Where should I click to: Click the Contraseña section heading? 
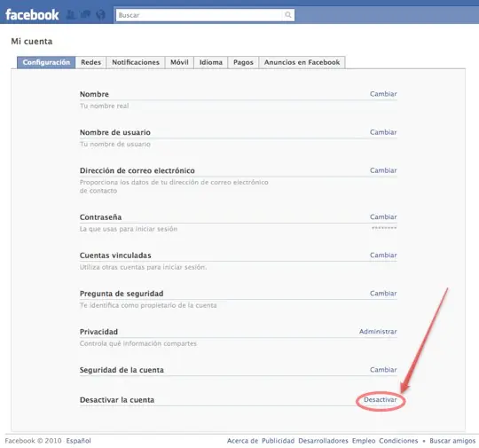coord(100,217)
